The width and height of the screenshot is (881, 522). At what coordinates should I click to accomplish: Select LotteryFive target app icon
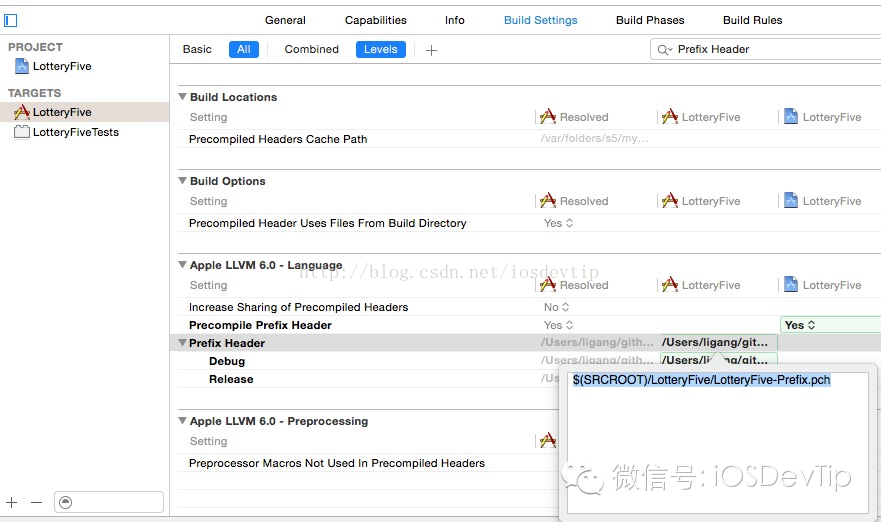(x=22, y=112)
